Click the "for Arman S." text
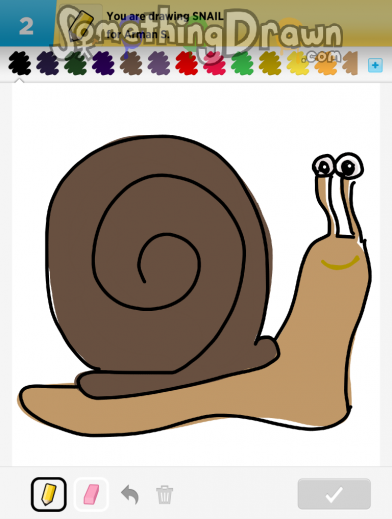 click(x=138, y=34)
